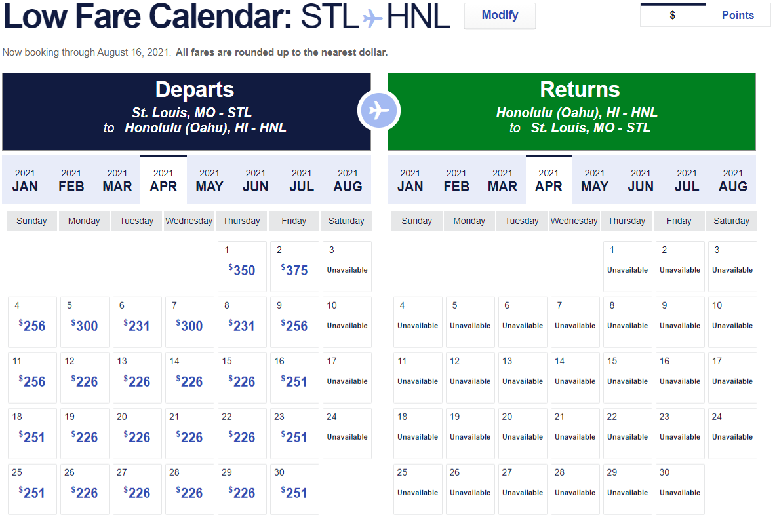
Task: Select the $251 departure fare on April 16
Action: (294, 381)
